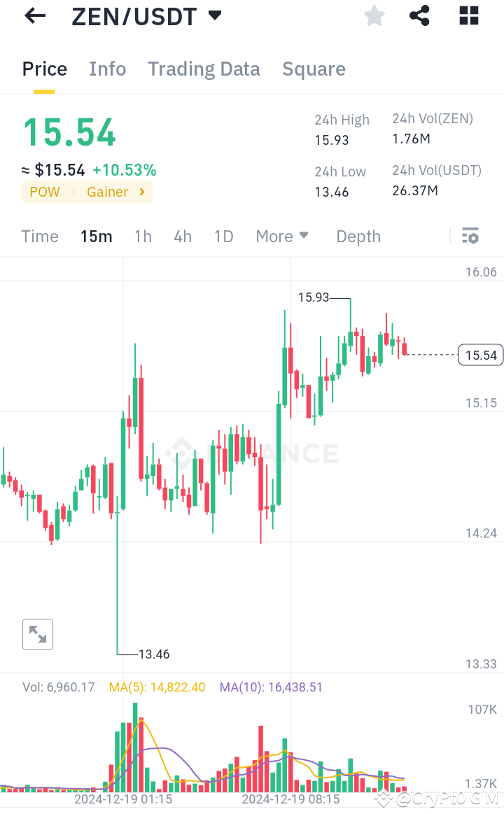Toggle the MA(10) indicator label

pyautogui.click(x=270, y=687)
